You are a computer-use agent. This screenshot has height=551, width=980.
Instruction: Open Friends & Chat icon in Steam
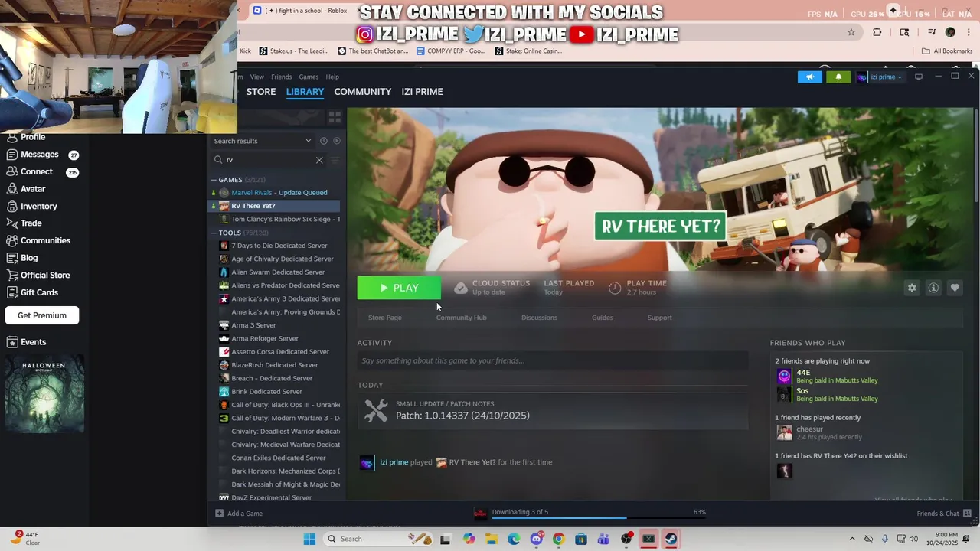967,514
